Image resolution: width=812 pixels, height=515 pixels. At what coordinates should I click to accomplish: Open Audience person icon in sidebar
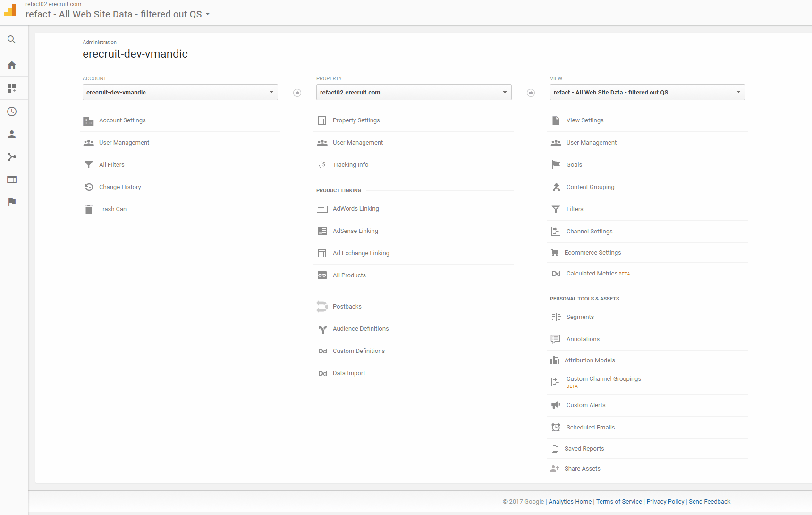tap(12, 134)
